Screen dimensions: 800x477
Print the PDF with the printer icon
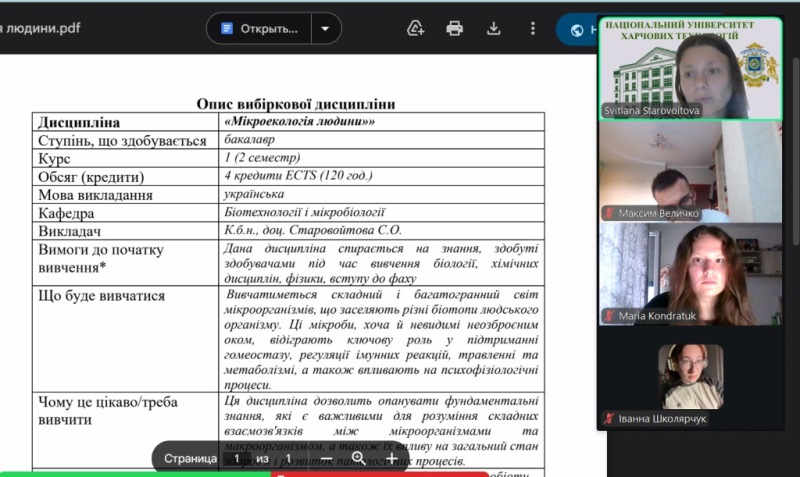(454, 29)
